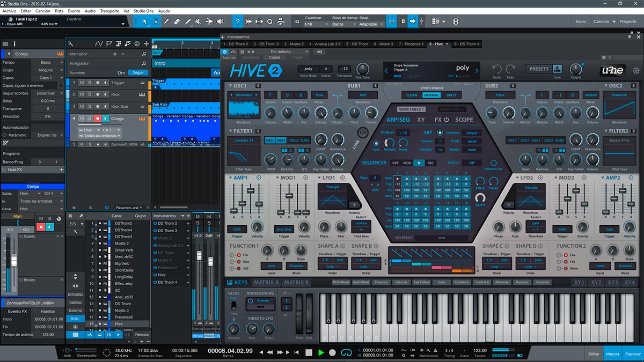
Task: Click the PRESETS button in Hive
Action: click(538, 69)
